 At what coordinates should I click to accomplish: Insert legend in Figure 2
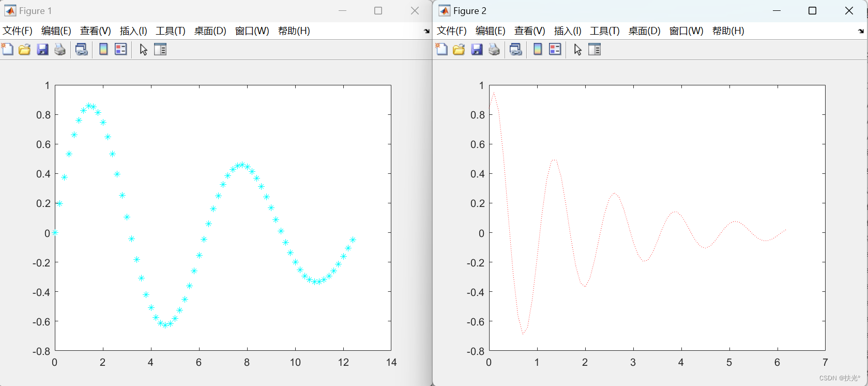click(555, 49)
